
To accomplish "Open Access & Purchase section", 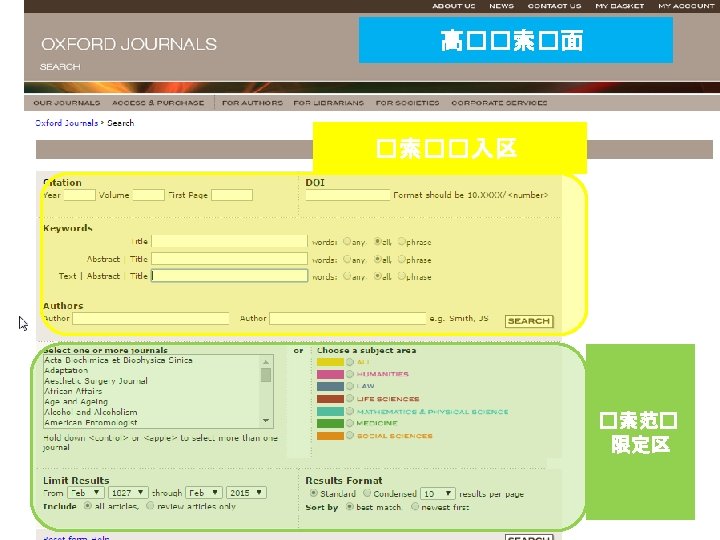I will (x=158, y=103).
